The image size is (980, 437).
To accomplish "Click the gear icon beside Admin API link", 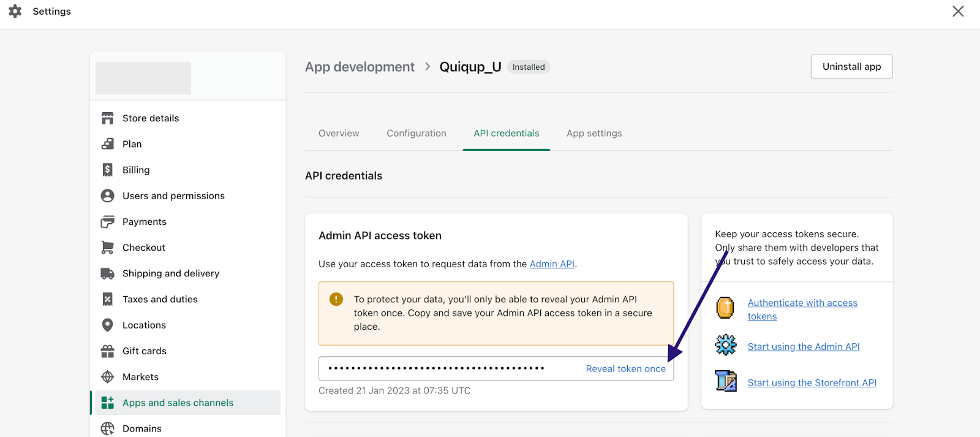I will [726, 345].
